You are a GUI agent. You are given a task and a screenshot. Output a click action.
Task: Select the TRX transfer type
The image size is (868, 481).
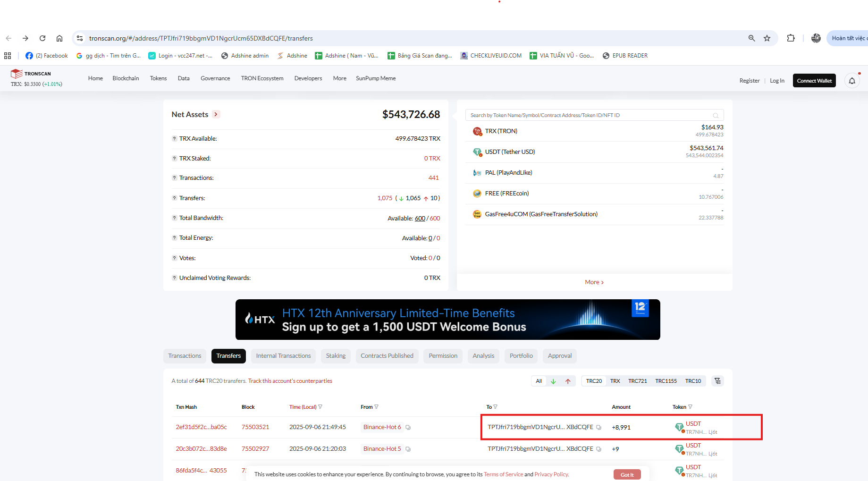coord(615,381)
